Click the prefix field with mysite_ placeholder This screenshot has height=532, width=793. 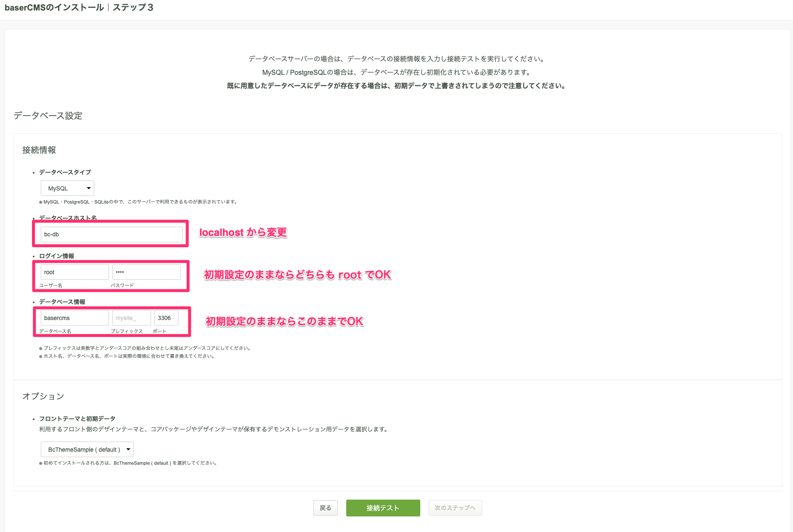click(132, 318)
